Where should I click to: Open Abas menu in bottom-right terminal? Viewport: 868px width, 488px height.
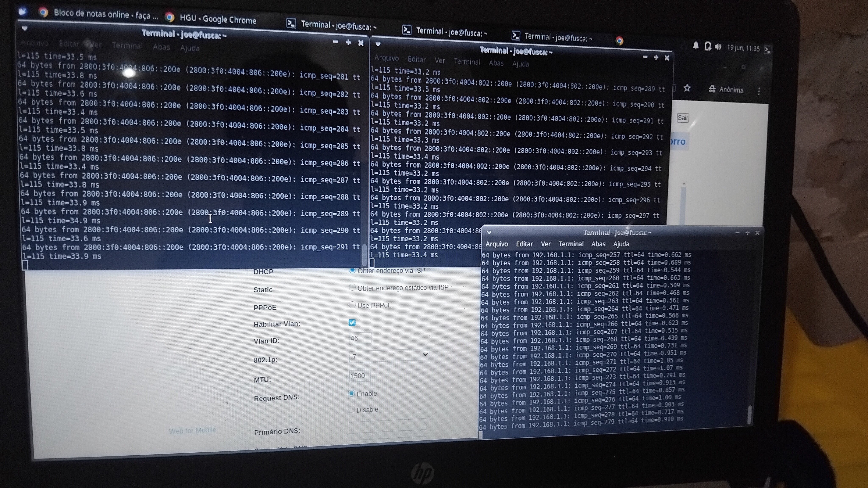point(598,244)
